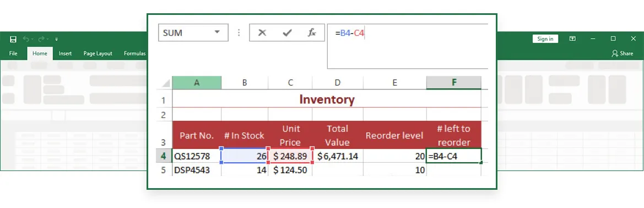Open Insert Function fx icon
This screenshot has width=644, height=208.
coord(312,33)
